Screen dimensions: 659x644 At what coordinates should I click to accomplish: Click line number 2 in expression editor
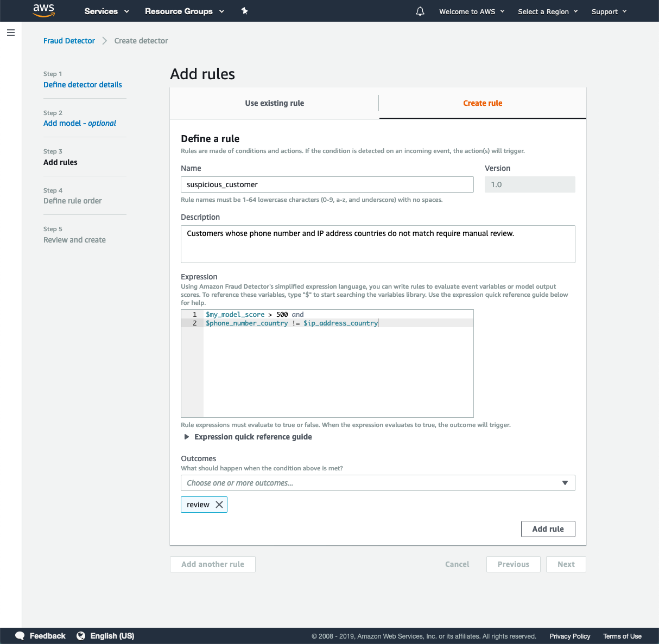point(195,323)
